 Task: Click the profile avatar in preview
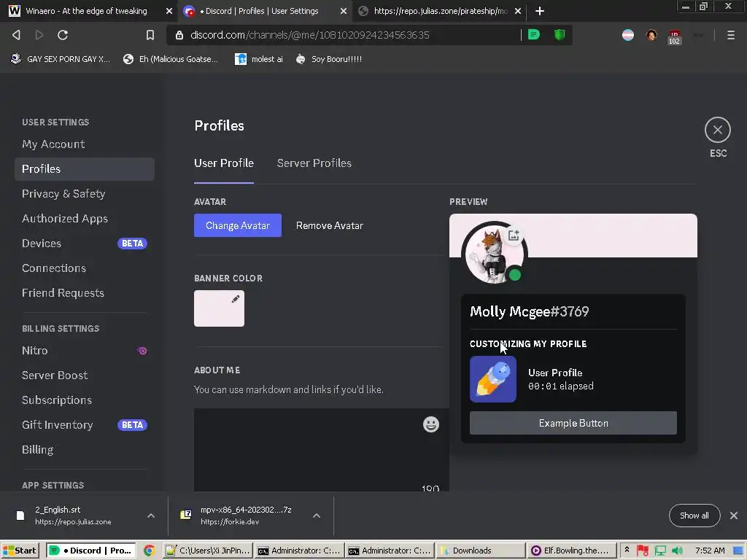coord(494,254)
